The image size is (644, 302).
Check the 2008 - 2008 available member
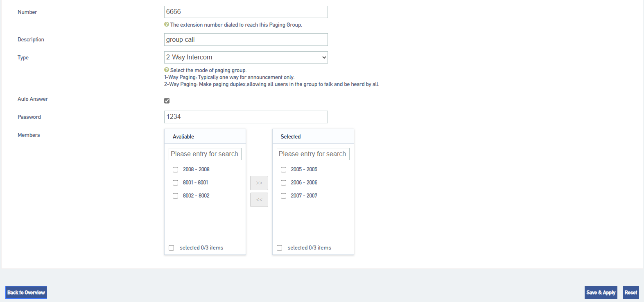pyautogui.click(x=175, y=170)
